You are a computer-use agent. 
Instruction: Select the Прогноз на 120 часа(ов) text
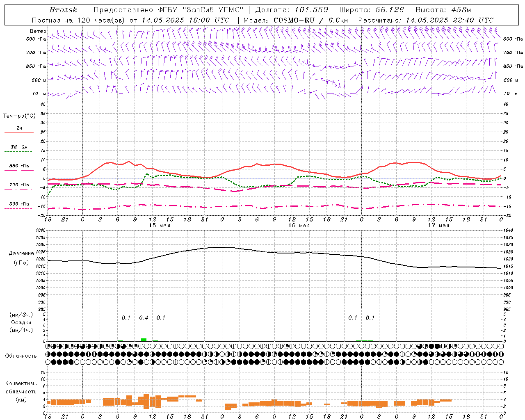79,20
